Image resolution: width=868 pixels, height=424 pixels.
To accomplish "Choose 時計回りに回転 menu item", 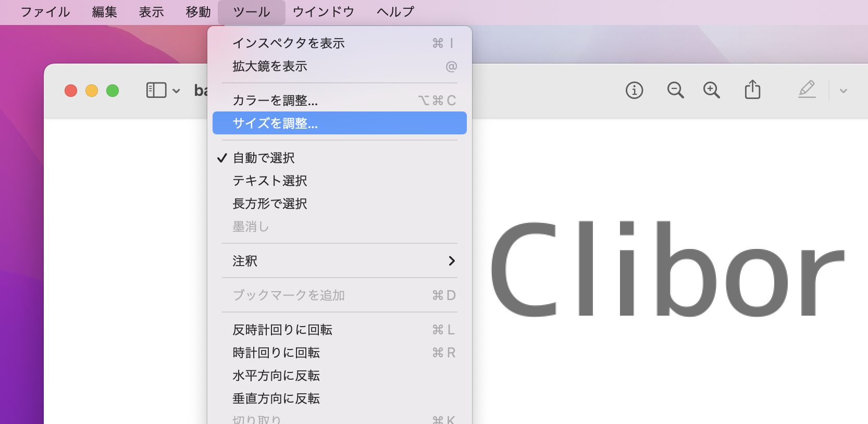I will [x=340, y=353].
